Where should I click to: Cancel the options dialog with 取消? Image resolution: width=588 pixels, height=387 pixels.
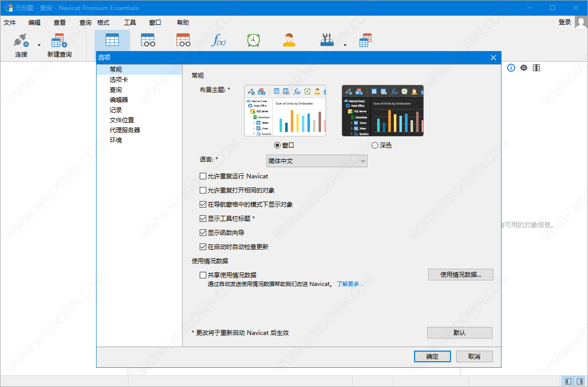474,357
